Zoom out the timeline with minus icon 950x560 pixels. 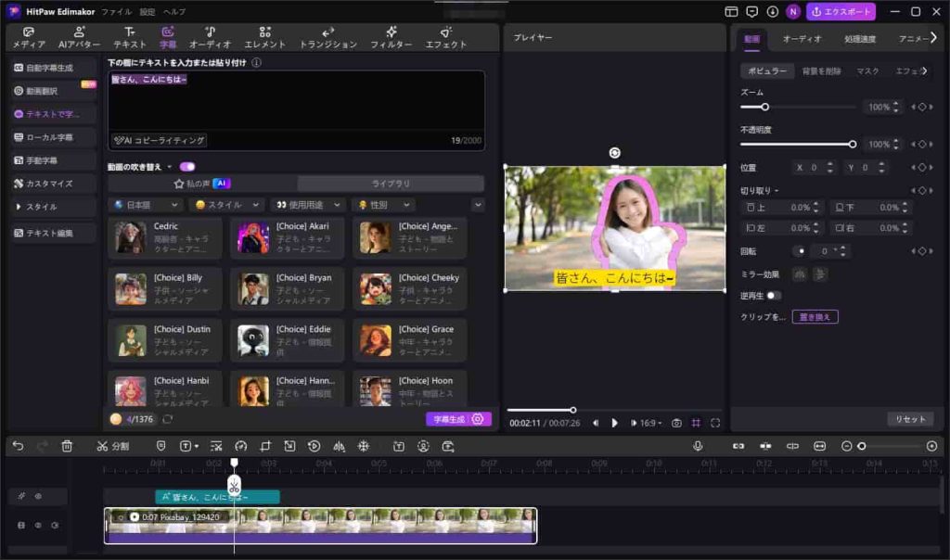click(x=846, y=446)
